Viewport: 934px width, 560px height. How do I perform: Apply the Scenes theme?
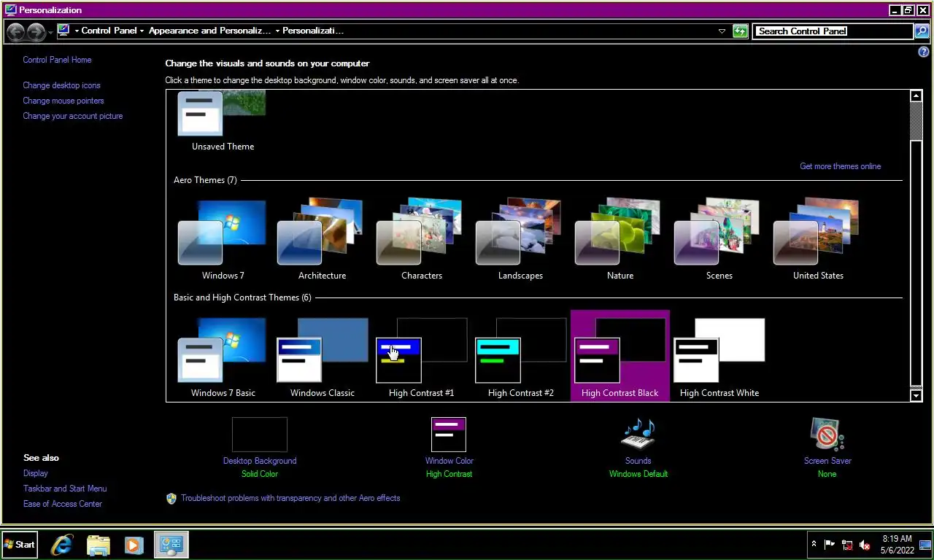(719, 239)
